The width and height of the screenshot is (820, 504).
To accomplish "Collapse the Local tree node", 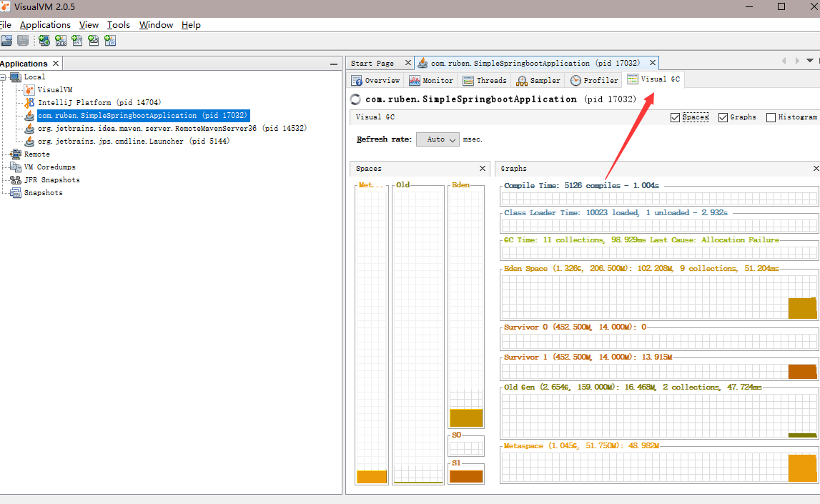I will point(4,77).
